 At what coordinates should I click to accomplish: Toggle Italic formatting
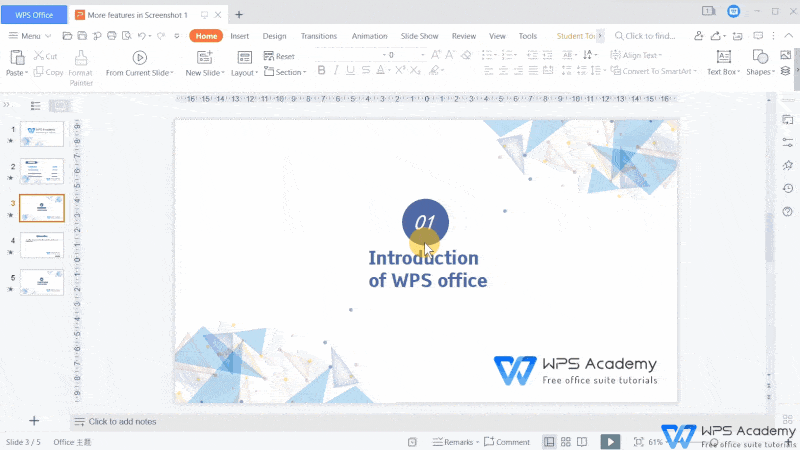(x=336, y=70)
